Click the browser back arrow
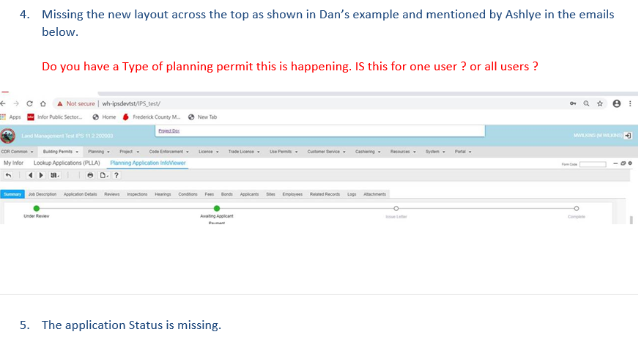The height and width of the screenshot is (351, 644). [x=3, y=103]
